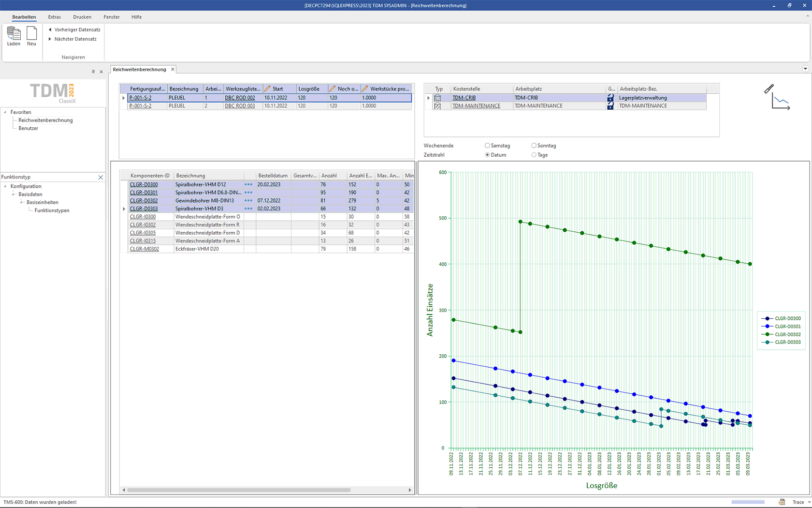Screen dimensions: 812x508
Task: Click the status bar log icon near Trace
Action: pyautogui.click(x=782, y=502)
